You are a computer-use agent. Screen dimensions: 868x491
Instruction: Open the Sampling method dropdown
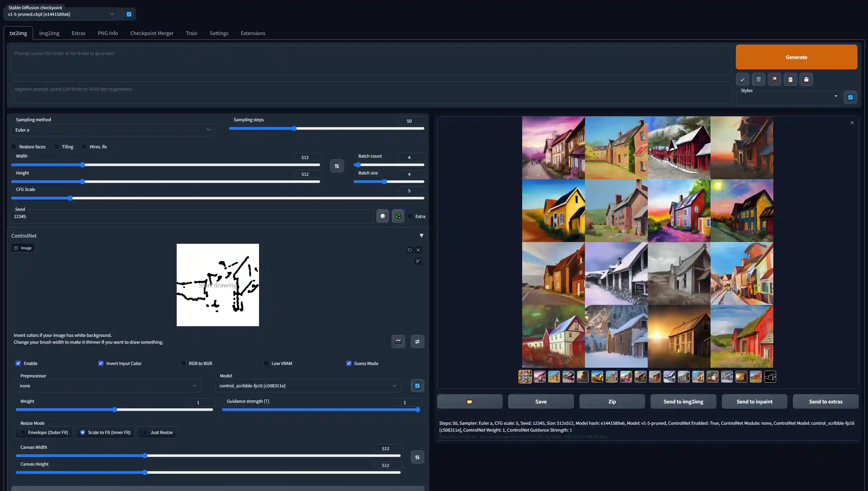click(113, 130)
